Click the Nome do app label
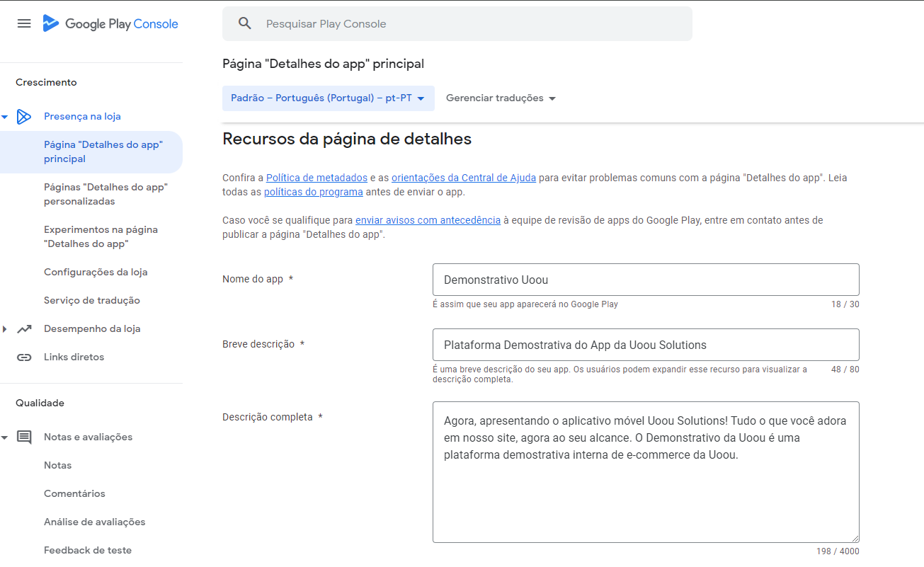 click(253, 280)
